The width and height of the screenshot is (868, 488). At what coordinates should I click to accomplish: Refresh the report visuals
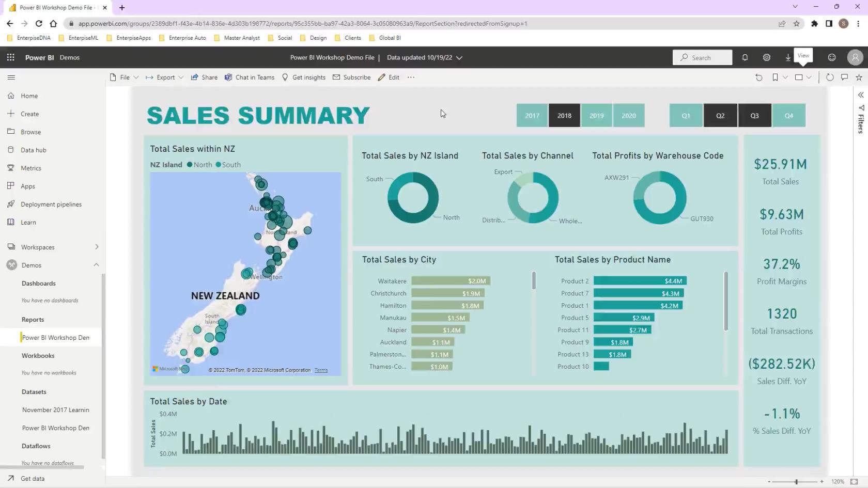click(x=829, y=77)
